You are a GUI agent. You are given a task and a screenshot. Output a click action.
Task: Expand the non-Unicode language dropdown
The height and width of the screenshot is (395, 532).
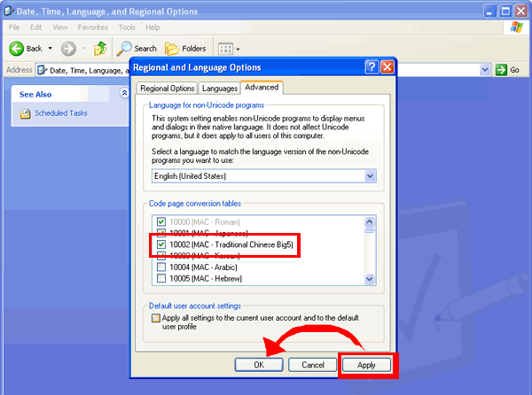[370, 176]
